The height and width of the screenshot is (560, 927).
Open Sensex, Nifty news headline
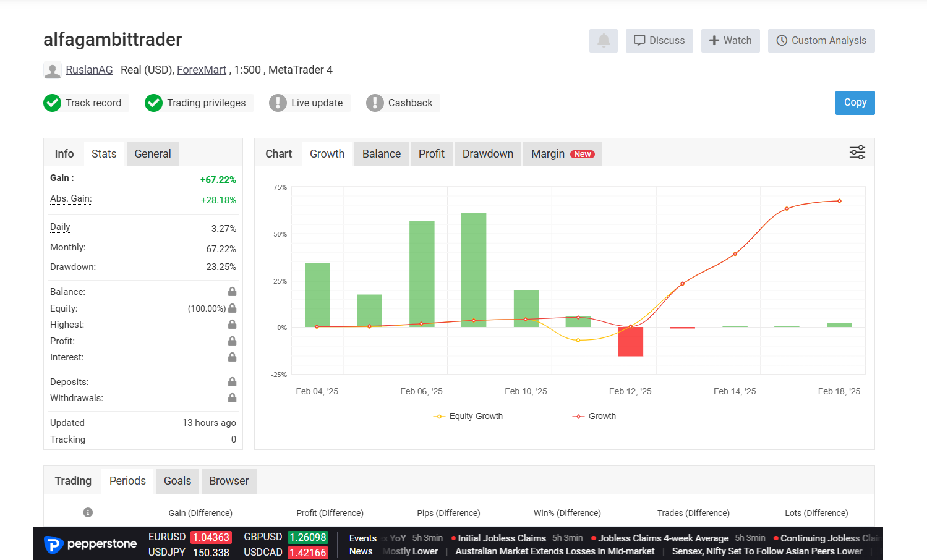767,551
